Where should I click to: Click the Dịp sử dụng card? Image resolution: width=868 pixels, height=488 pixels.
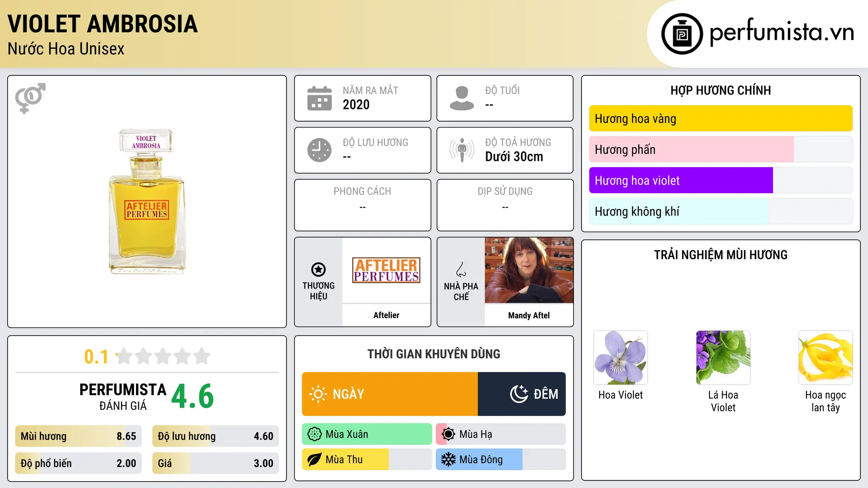[x=505, y=205]
